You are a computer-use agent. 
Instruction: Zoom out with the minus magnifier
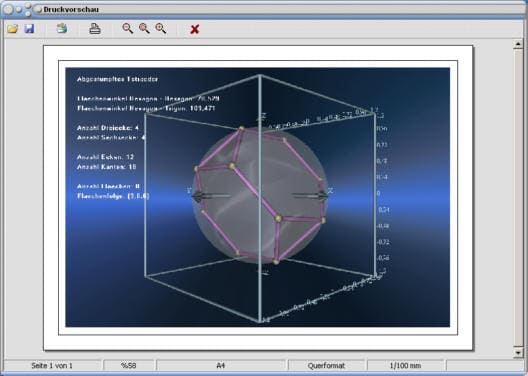point(128,29)
